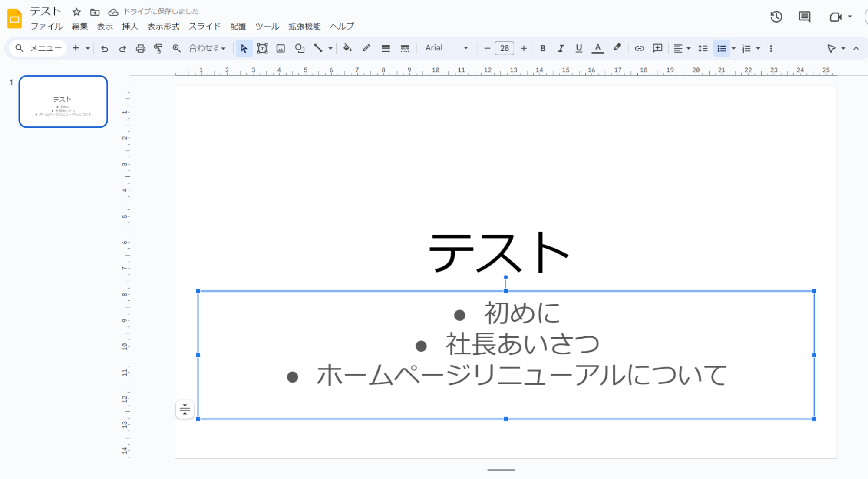Expand the zoom 合わせる dropdown

pos(207,48)
